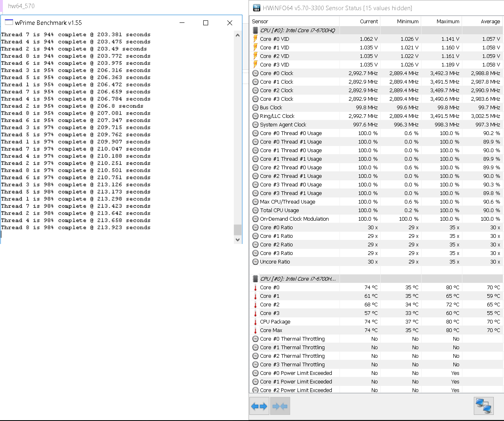Click the Average column header

(x=483, y=21)
